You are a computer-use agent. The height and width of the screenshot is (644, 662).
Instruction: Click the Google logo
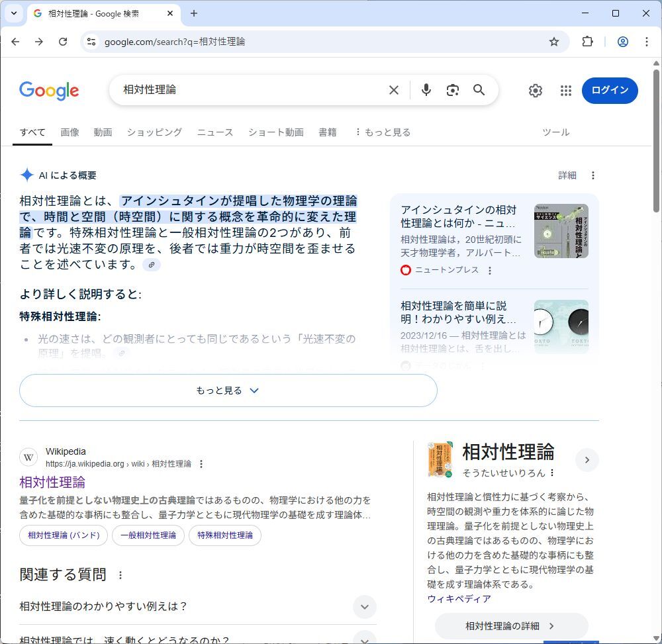click(x=49, y=90)
